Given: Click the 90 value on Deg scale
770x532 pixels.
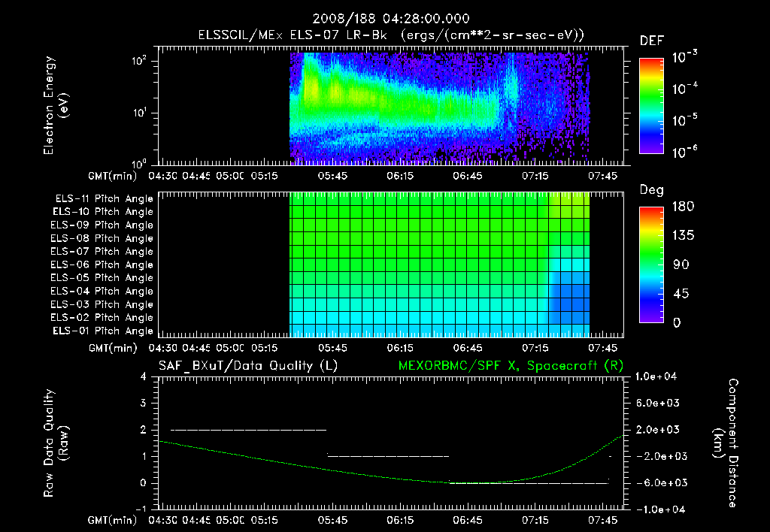Looking at the screenshot, I should tap(681, 264).
